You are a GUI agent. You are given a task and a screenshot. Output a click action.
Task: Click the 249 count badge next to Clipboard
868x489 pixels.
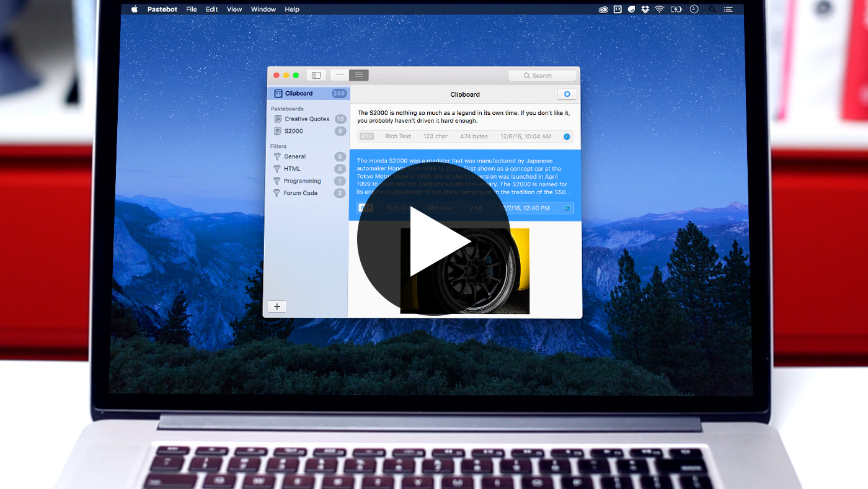339,94
